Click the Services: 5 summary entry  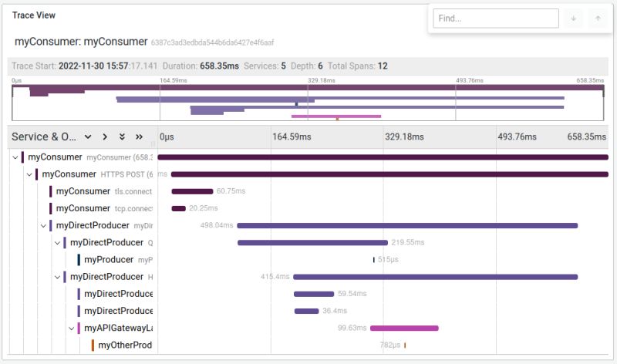[x=265, y=66]
